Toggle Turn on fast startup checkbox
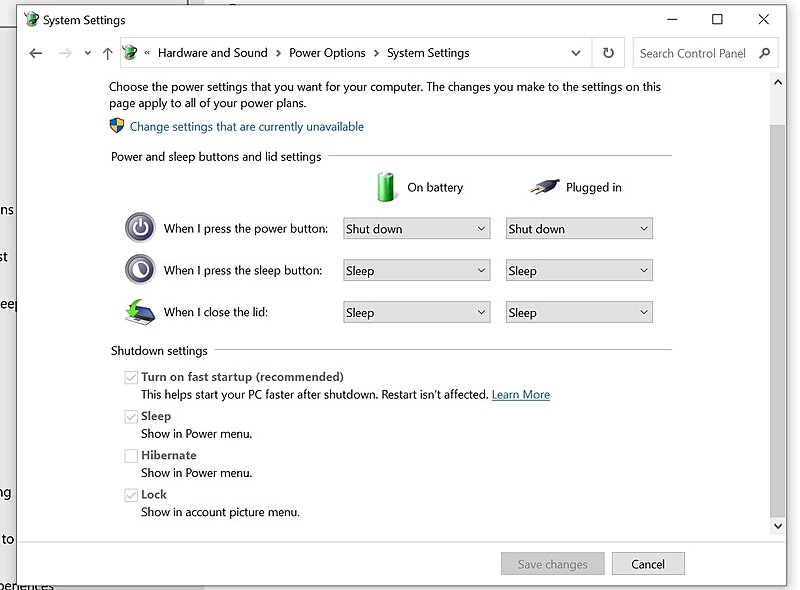 click(x=131, y=377)
